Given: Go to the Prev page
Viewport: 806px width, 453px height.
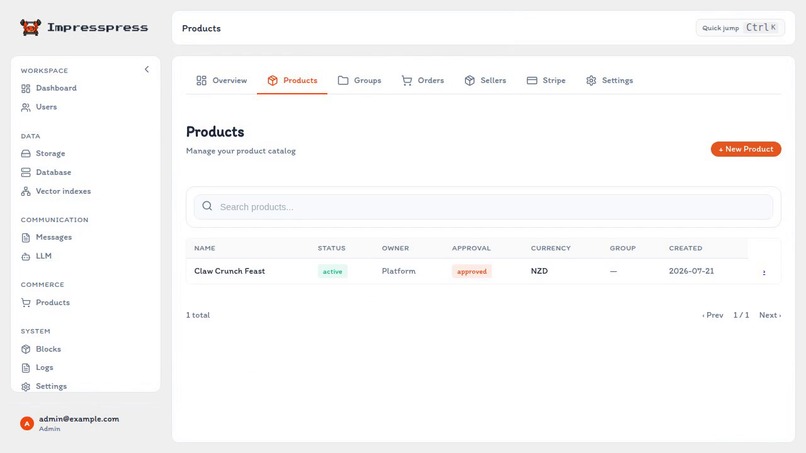Looking at the screenshot, I should (712, 315).
